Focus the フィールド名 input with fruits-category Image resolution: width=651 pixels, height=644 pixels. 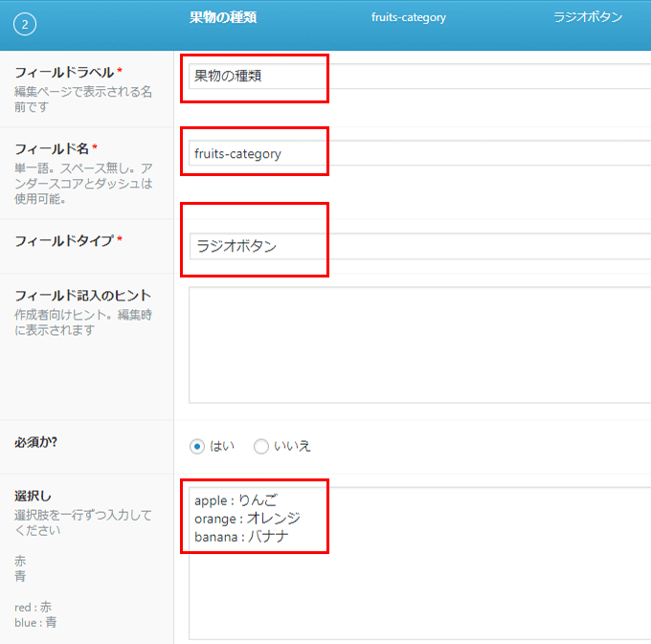coord(419,153)
